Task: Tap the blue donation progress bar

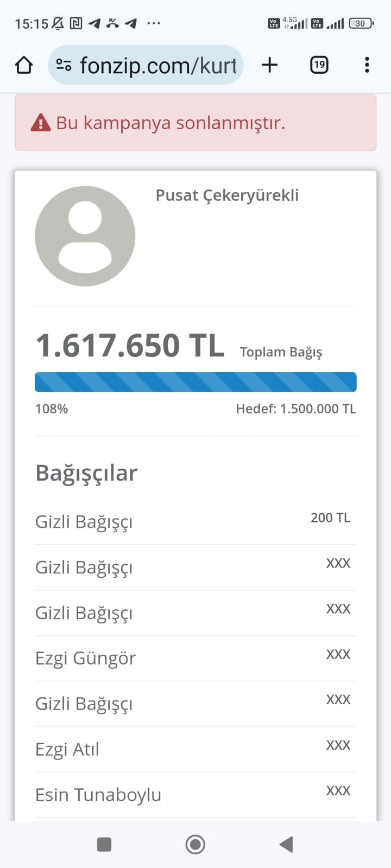Action: pyautogui.click(x=195, y=382)
